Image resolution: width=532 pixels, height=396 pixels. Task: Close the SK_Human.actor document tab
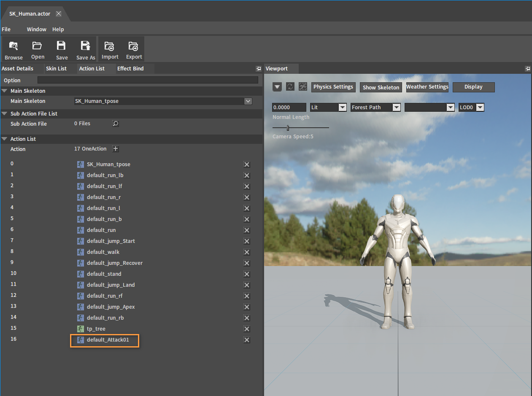coord(59,13)
